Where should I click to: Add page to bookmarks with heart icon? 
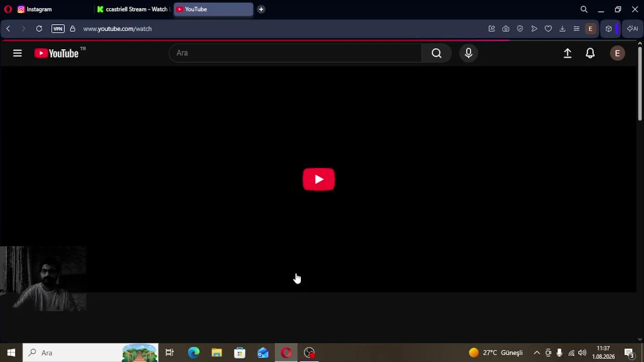(548, 29)
